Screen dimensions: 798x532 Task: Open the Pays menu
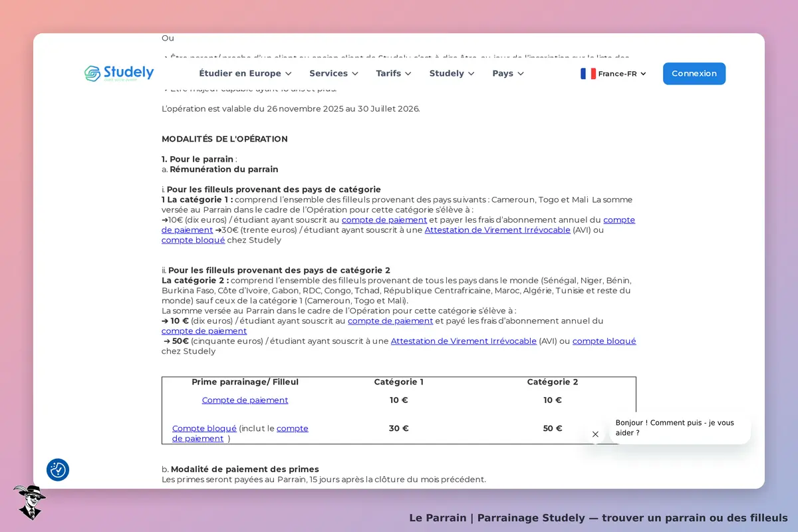tap(508, 73)
